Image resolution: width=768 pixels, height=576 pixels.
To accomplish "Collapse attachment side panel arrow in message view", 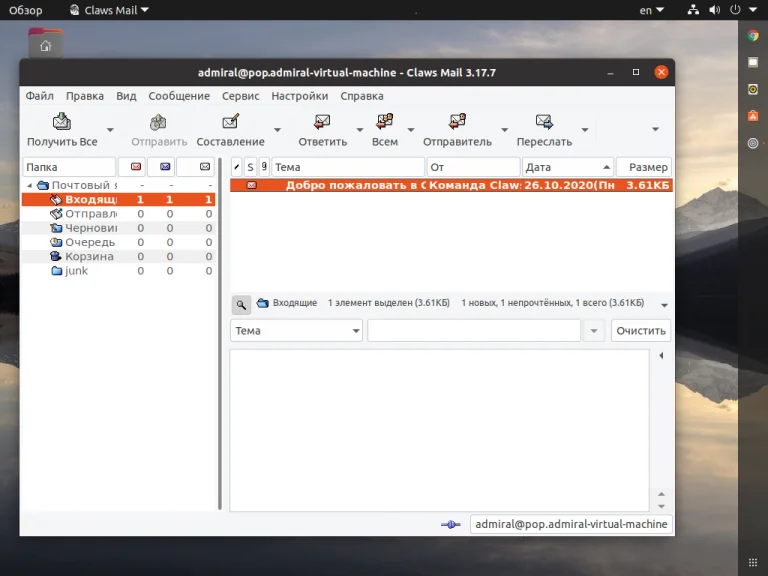I will pos(661,356).
